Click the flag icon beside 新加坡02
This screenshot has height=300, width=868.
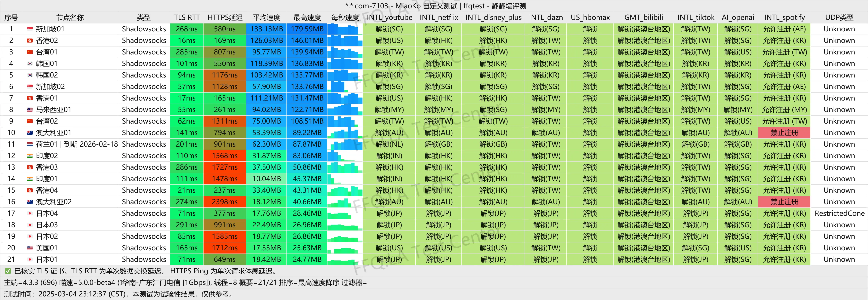(x=30, y=87)
